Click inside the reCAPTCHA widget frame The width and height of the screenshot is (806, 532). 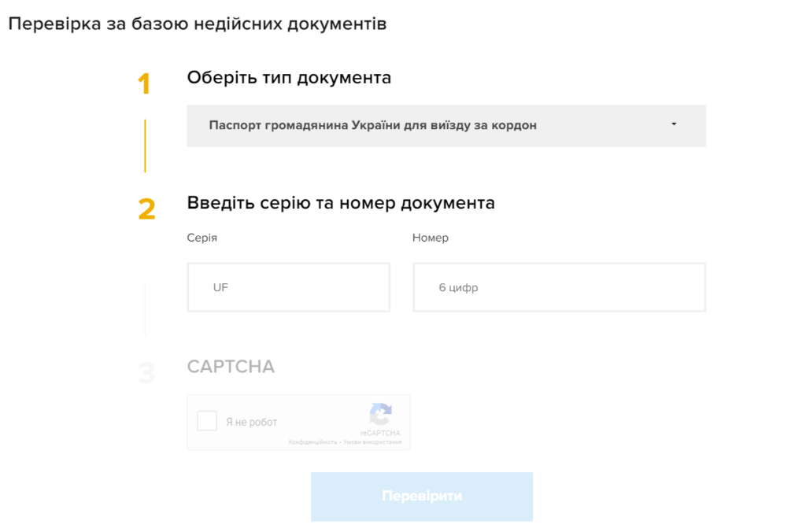(x=299, y=423)
